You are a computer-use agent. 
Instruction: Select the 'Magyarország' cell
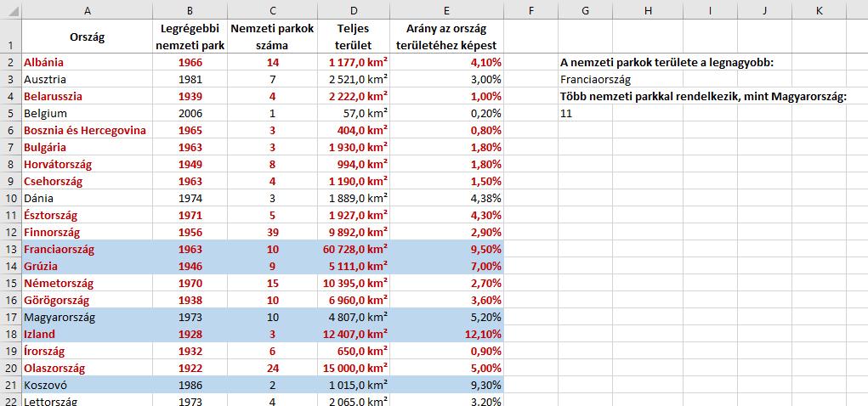[88, 317]
